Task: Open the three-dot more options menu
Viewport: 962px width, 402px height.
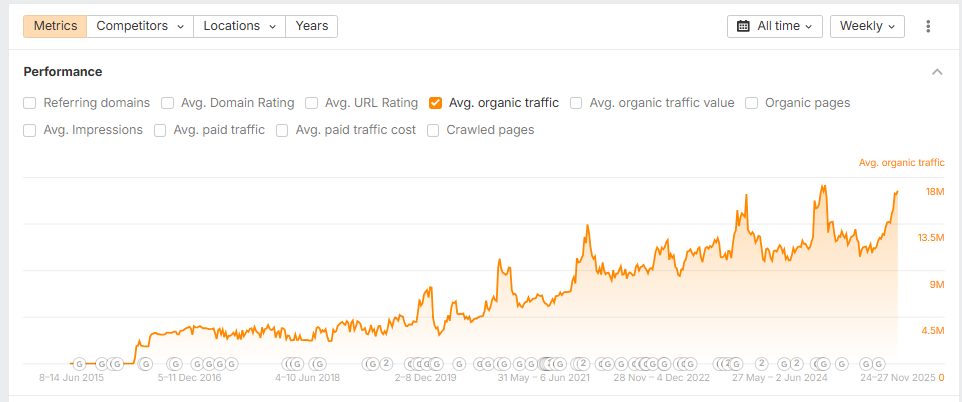Action: click(928, 26)
